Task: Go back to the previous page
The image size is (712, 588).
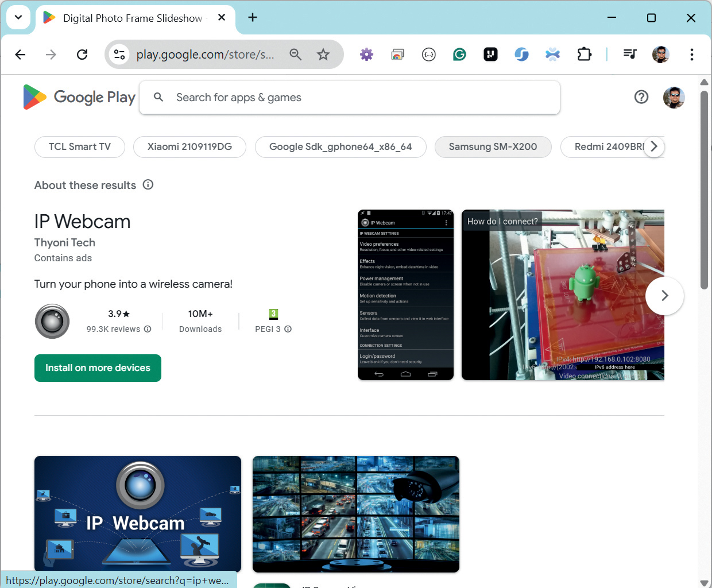Action: [x=20, y=55]
